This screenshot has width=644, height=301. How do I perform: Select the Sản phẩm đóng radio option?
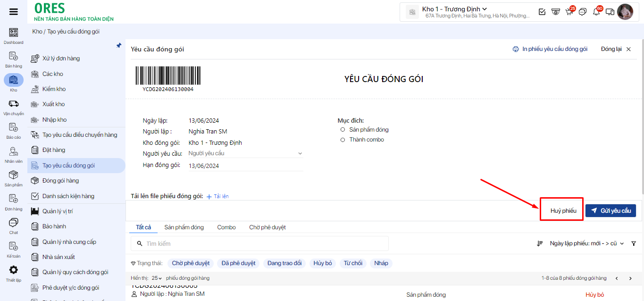pyautogui.click(x=343, y=130)
